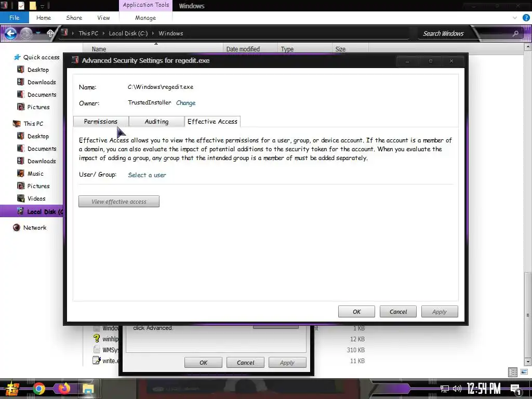
Task: Click the file list scrollbar up arrow
Action: pos(528,47)
